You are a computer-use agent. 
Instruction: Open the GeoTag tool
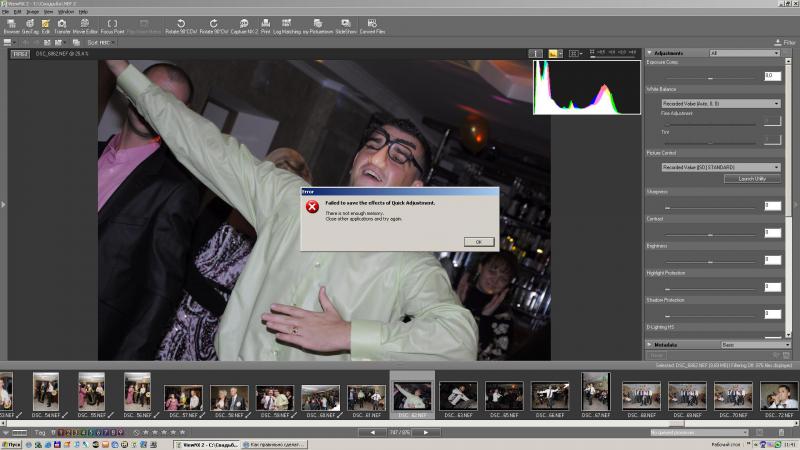[30, 27]
